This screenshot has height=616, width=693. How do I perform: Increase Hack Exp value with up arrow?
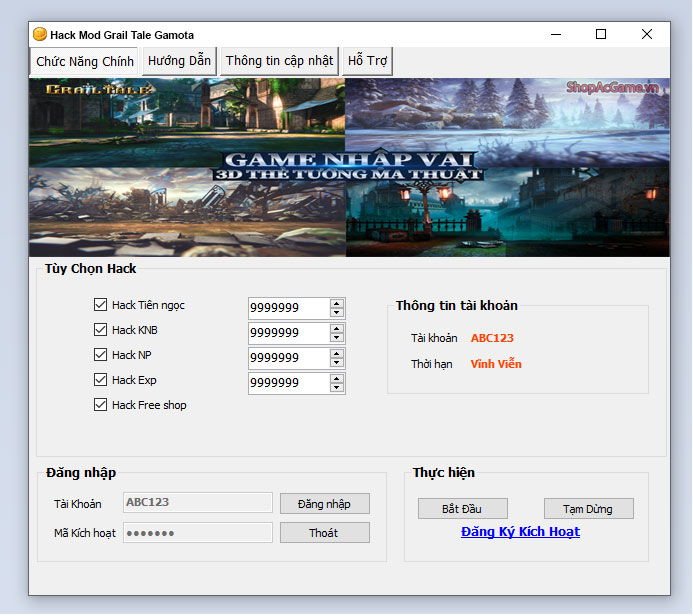(x=337, y=379)
